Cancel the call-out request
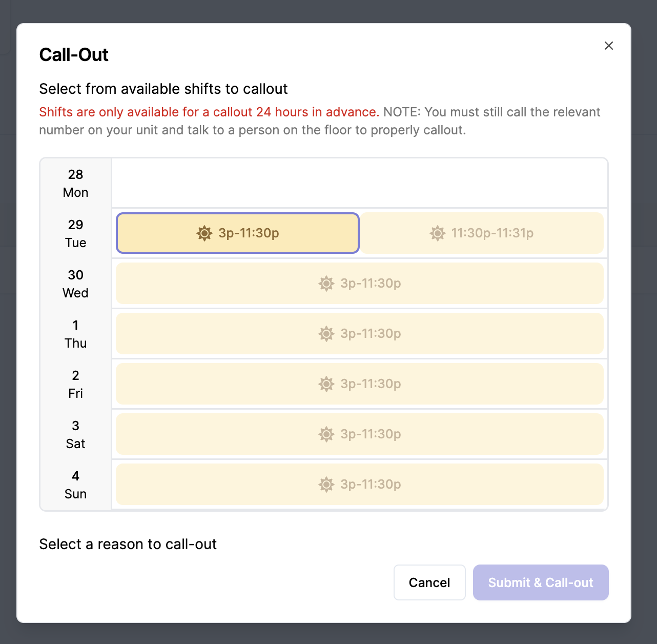 pos(429,582)
